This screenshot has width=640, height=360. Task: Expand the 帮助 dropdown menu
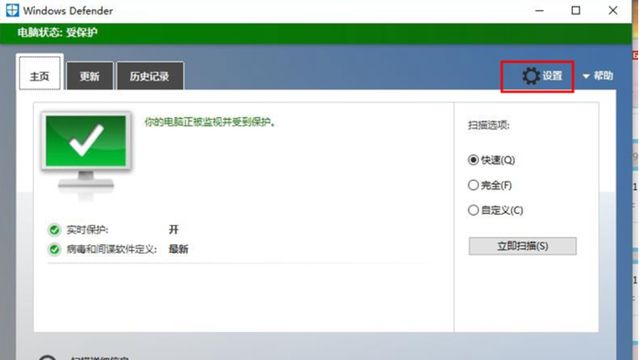pos(598,76)
